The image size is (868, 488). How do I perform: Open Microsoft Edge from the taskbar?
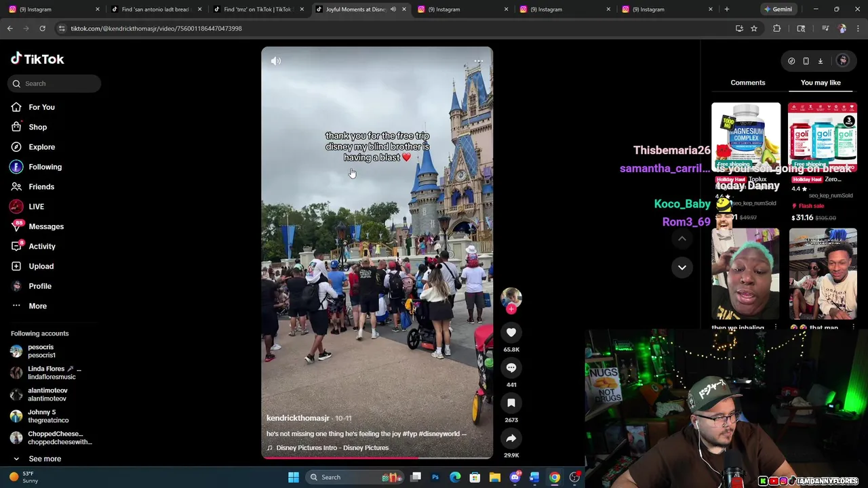click(455, 477)
